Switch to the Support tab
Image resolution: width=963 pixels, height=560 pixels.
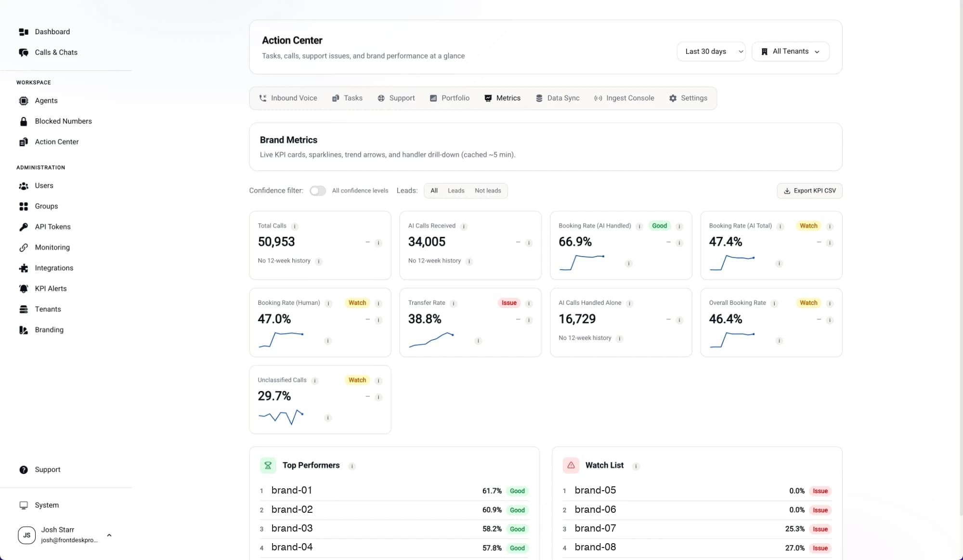tap(396, 98)
